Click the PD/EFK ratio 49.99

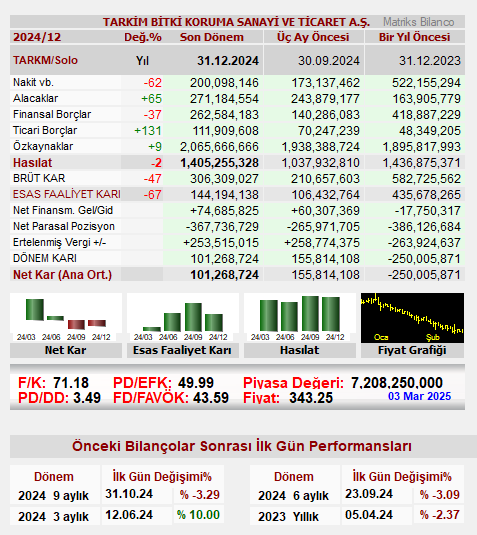[x=196, y=383]
